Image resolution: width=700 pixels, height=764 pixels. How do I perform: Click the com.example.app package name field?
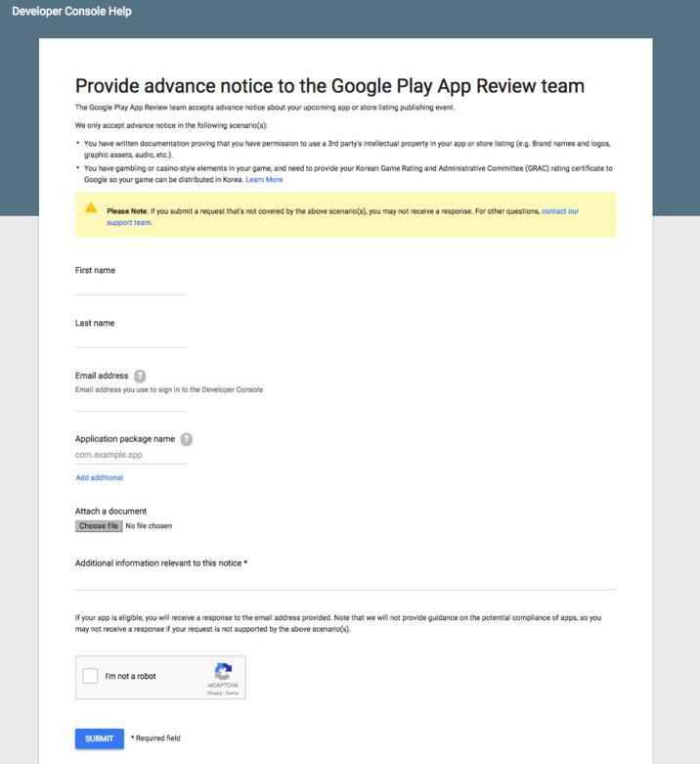pos(131,455)
